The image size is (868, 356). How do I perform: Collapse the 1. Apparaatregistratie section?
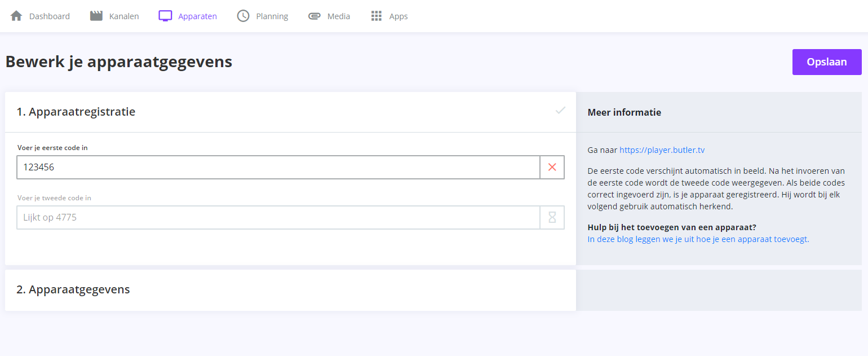(76, 112)
